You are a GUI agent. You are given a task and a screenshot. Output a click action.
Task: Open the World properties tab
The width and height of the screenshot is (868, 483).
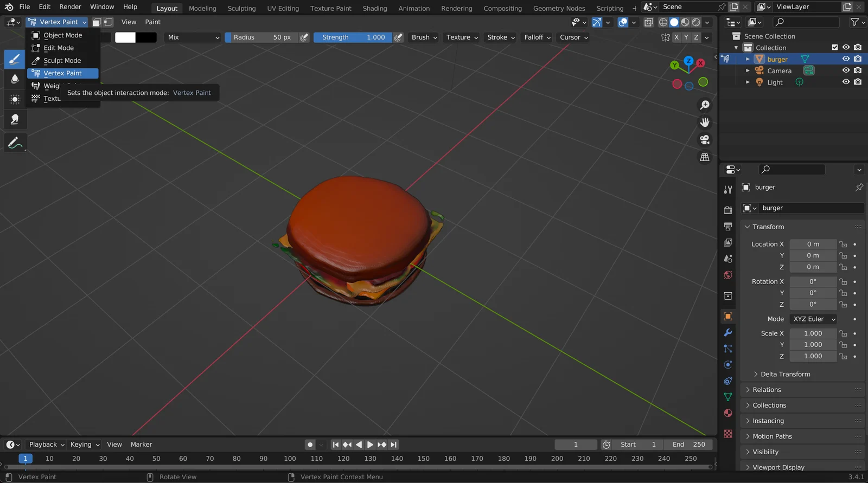click(x=728, y=275)
